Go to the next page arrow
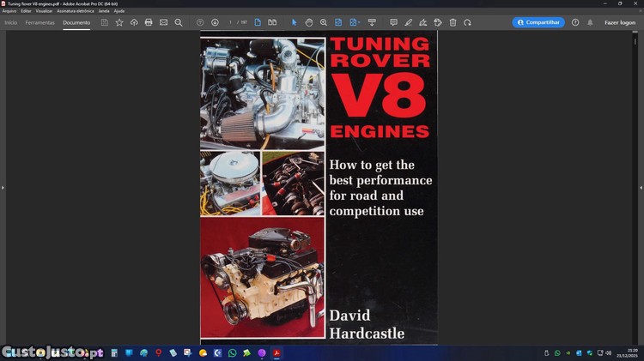Viewport: 644px width, 361px height. tap(215, 22)
